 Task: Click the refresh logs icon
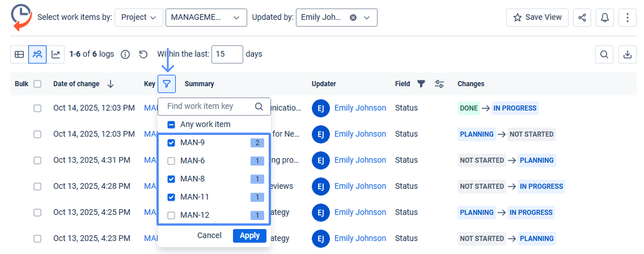point(143,54)
